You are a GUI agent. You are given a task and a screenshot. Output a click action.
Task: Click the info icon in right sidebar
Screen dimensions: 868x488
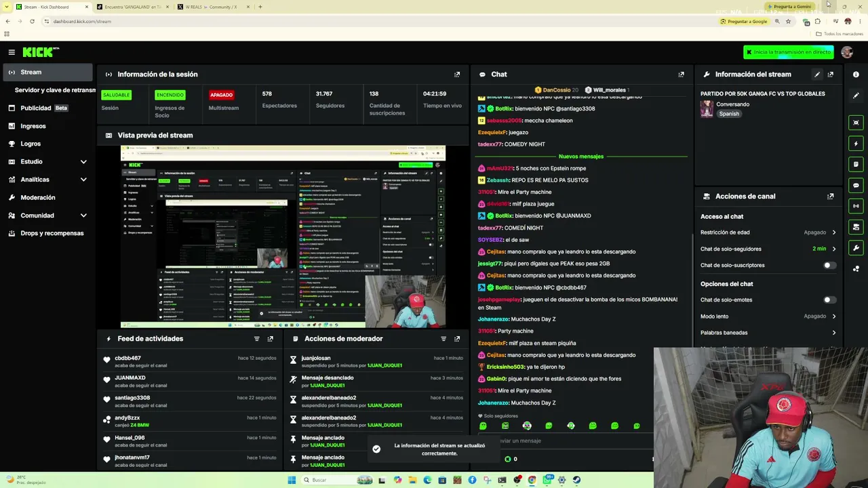coord(856,75)
